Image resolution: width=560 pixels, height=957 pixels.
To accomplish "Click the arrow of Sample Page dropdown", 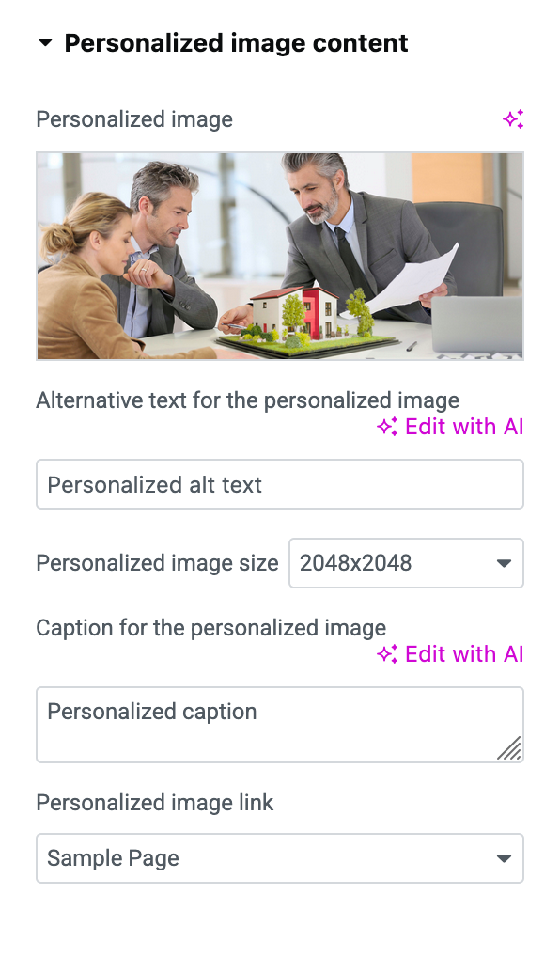I will (504, 858).
